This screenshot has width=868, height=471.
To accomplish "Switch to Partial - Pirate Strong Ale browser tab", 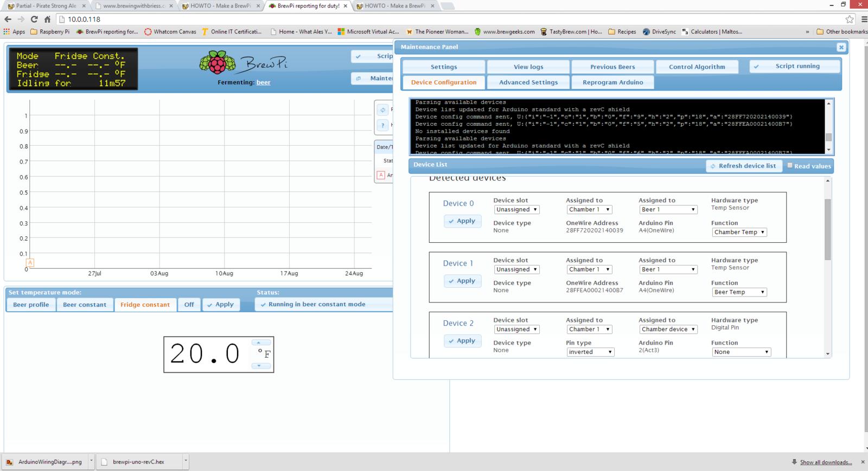I will click(x=46, y=6).
